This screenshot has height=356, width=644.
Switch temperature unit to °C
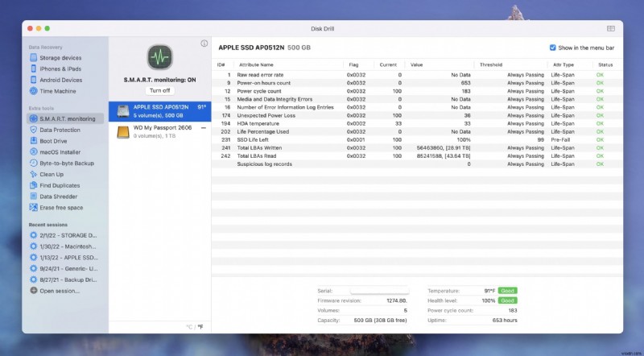(x=188, y=326)
